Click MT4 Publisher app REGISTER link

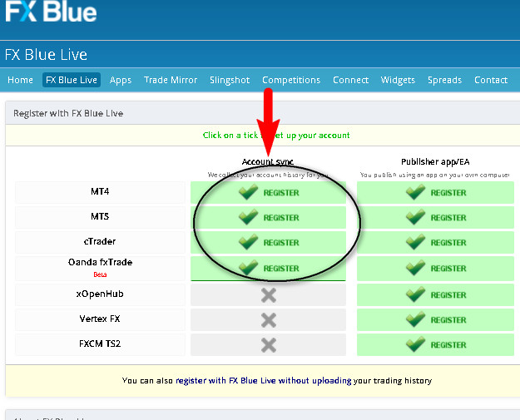[x=448, y=193]
